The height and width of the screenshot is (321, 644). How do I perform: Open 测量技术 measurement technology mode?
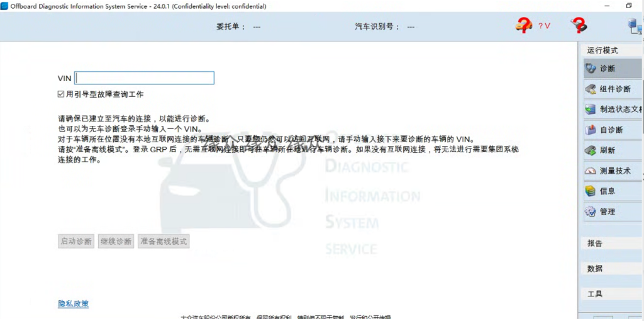(611, 171)
